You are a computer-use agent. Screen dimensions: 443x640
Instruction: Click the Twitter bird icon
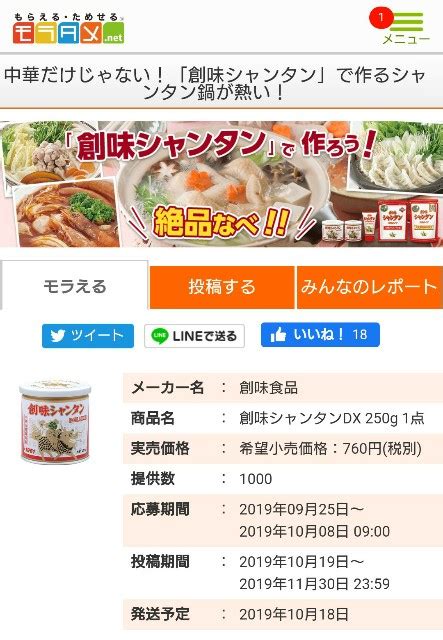[58, 336]
